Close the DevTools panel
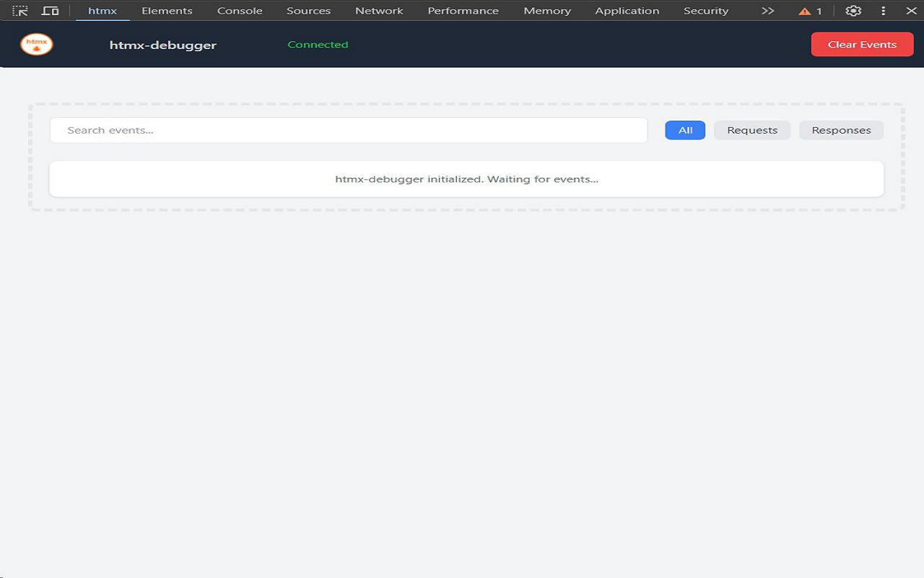Screen dimensions: 924x578 pos(910,11)
